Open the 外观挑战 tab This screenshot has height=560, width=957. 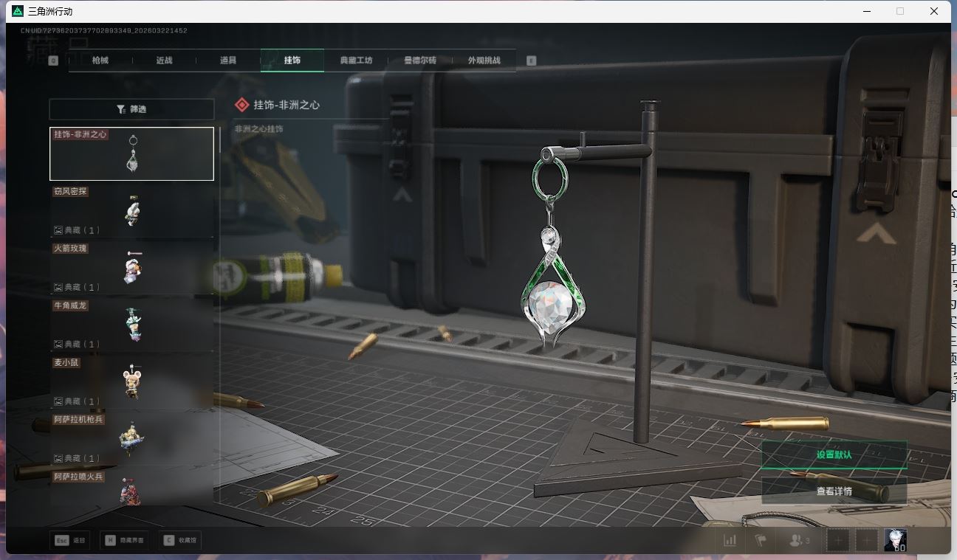pos(484,61)
